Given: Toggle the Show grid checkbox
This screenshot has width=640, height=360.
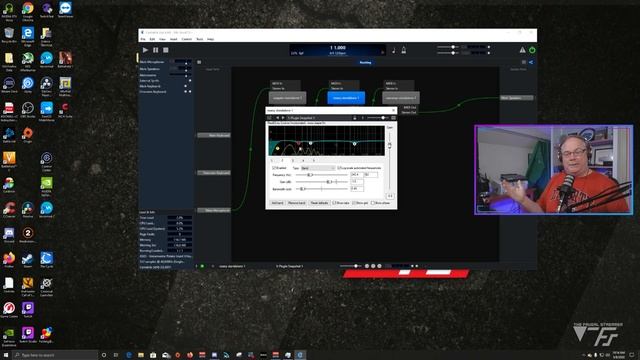Looking at the screenshot, I should (353, 203).
